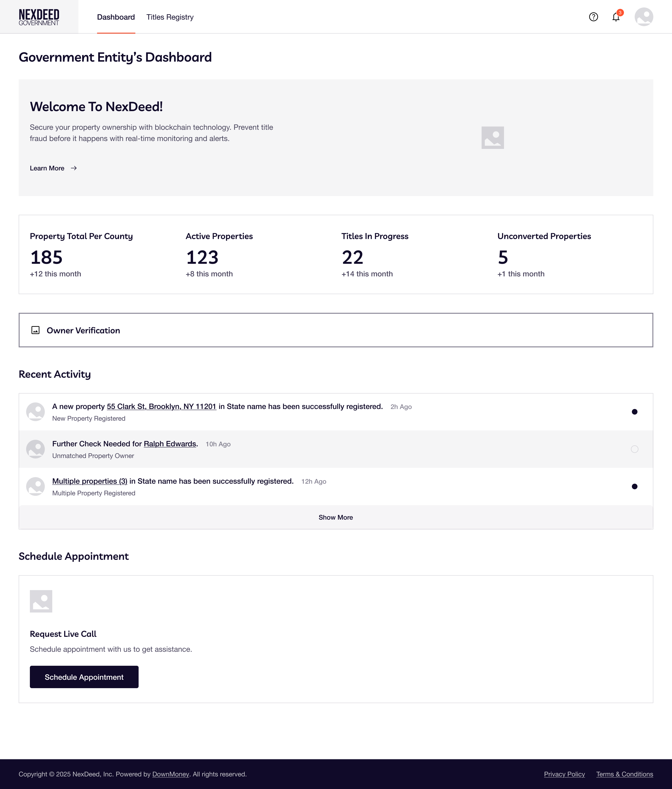
Task: Open the Titles Registry tab
Action: point(170,17)
